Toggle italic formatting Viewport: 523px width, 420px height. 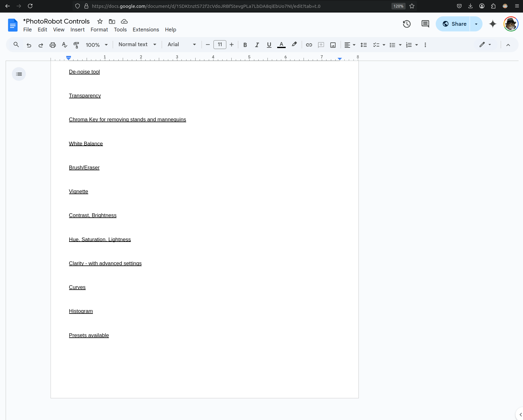coord(257,45)
